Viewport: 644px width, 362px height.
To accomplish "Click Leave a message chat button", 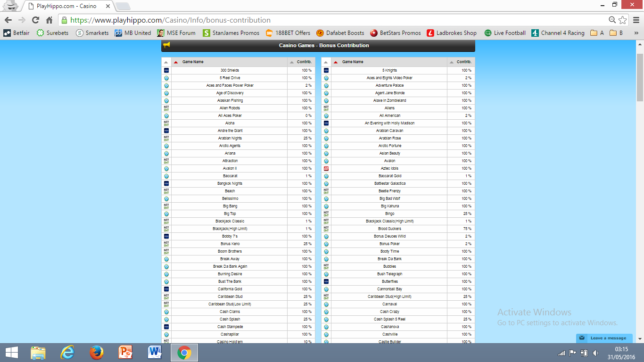I will (x=604, y=338).
